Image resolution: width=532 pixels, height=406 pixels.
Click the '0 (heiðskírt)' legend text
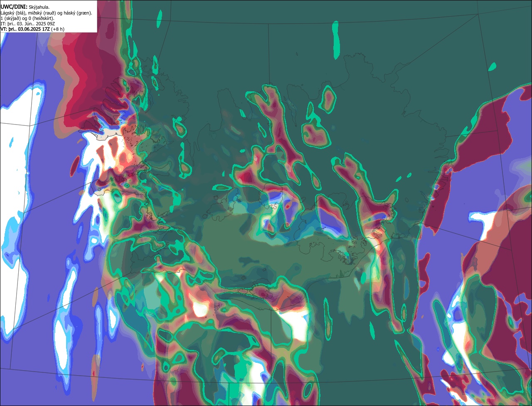click(41, 19)
